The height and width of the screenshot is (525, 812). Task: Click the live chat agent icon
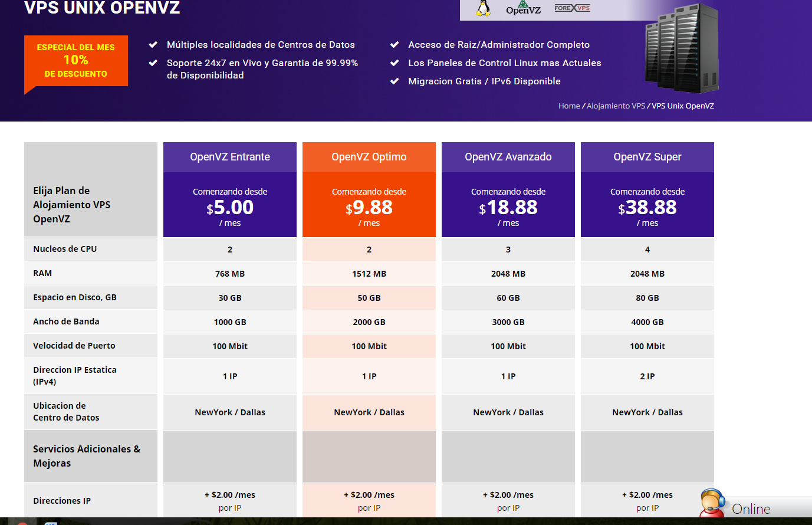point(712,503)
